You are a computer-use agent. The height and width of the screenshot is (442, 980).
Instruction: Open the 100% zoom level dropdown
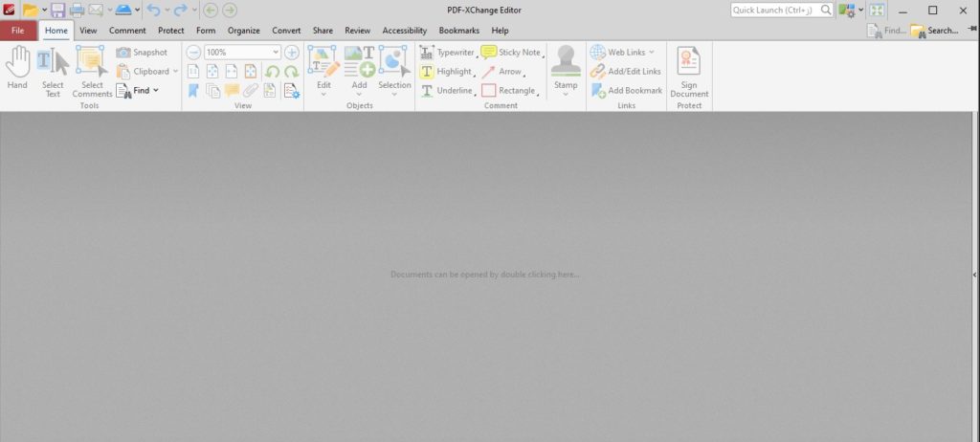tap(277, 52)
